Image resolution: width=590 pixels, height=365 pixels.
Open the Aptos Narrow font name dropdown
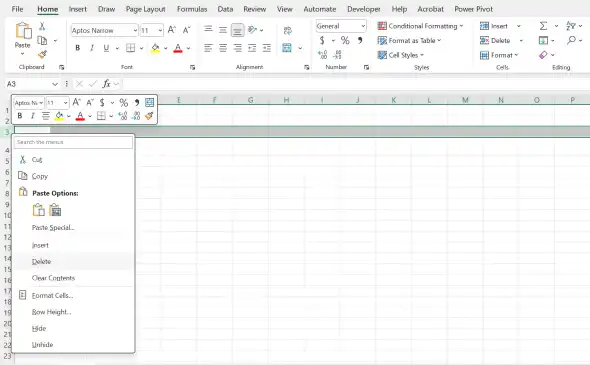[x=135, y=30]
